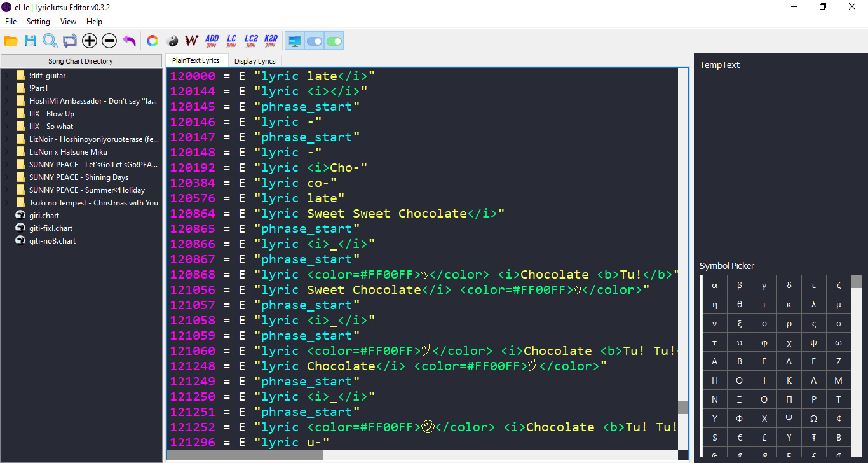Click the yin-yang toolbar icon

(x=172, y=41)
